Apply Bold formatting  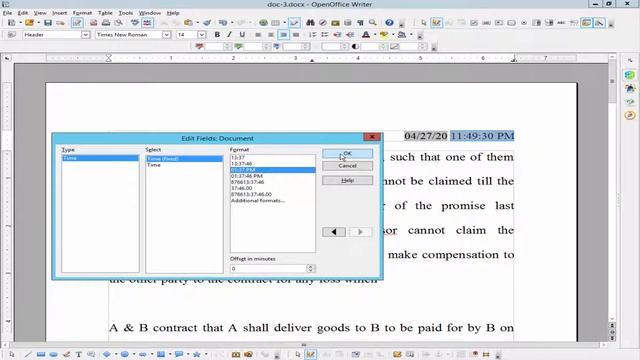click(x=217, y=35)
